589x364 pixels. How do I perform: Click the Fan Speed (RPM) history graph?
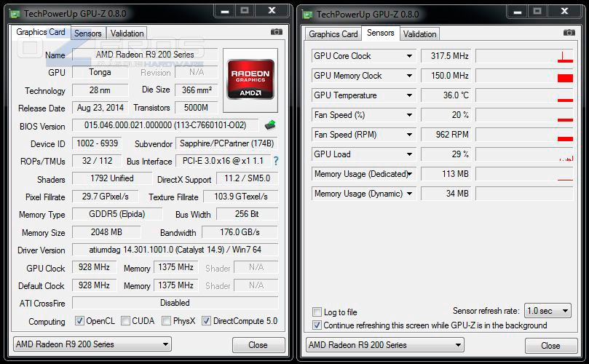[524, 135]
